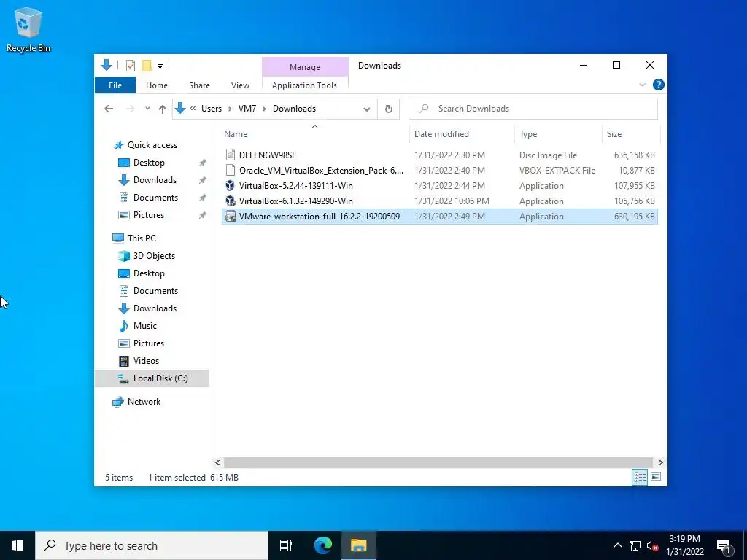
Task: Open Videos folder in sidebar
Action: tap(146, 361)
